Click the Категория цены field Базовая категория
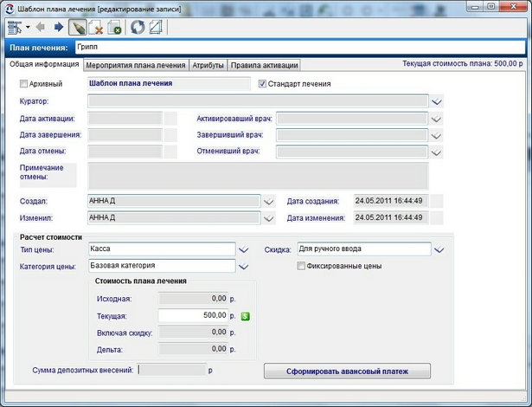 (162, 266)
